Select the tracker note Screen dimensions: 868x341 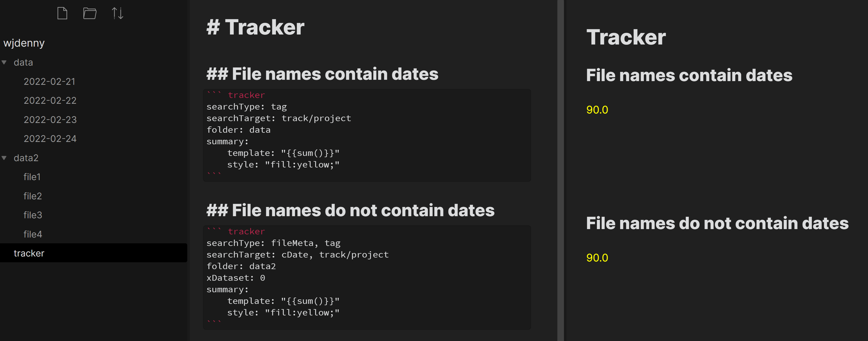(x=29, y=253)
